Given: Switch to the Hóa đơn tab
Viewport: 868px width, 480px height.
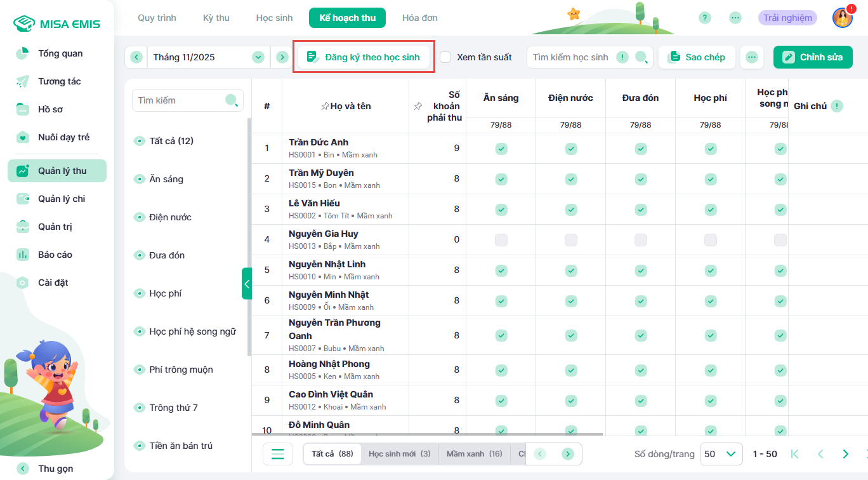Looking at the screenshot, I should (419, 18).
